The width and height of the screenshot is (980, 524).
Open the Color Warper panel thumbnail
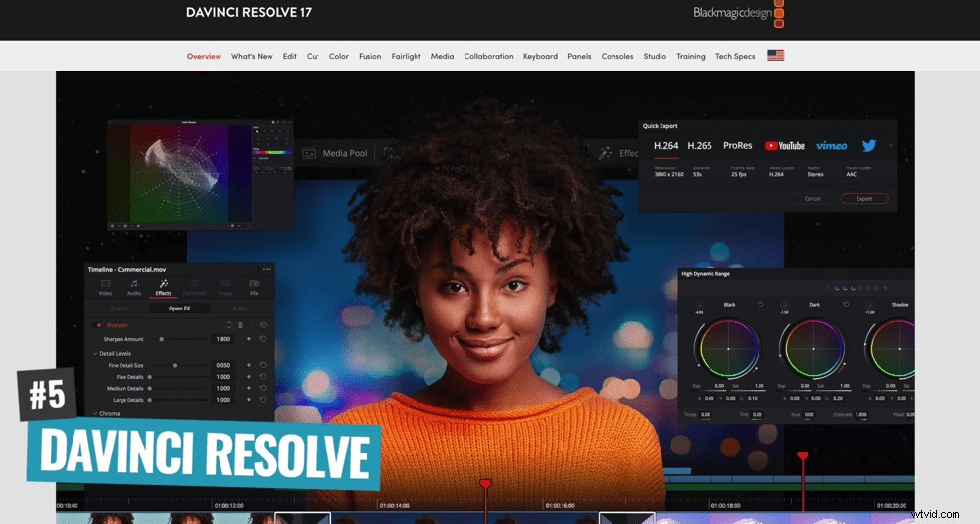coord(200,175)
